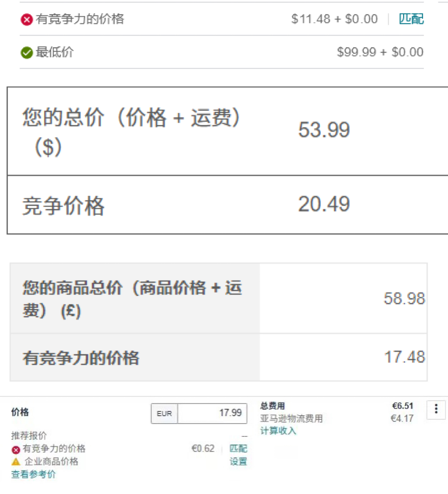Open 设置 link for business price
Screen dimensions: 448x494
pyautogui.click(x=238, y=462)
